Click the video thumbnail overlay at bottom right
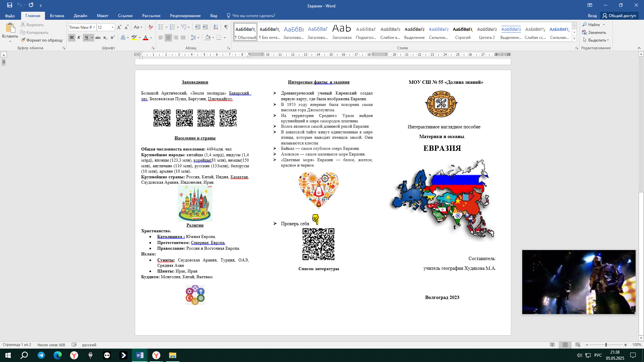This screenshot has height=362, width=644. click(x=579, y=282)
